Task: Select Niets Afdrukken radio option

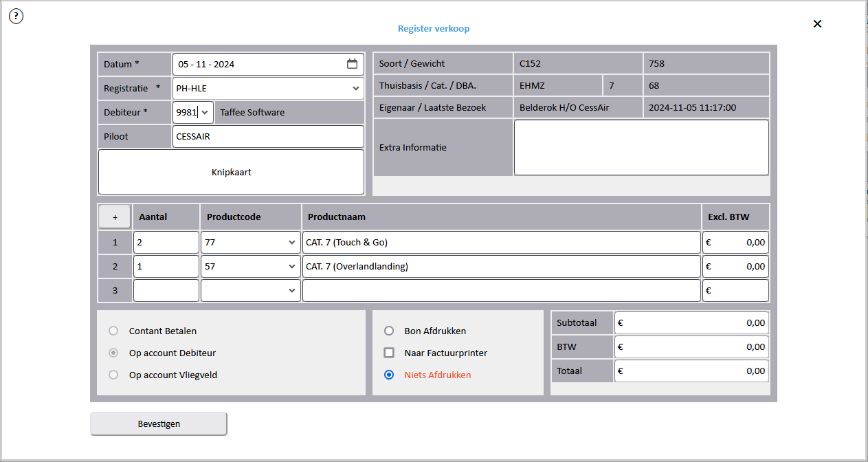Action: pos(389,375)
